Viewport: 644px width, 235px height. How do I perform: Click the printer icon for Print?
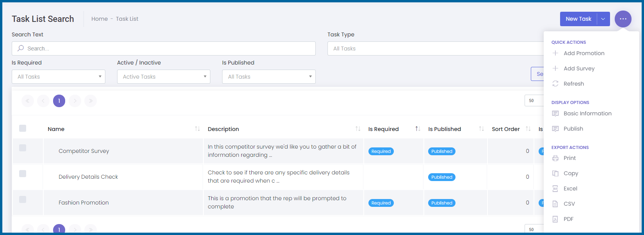555,158
